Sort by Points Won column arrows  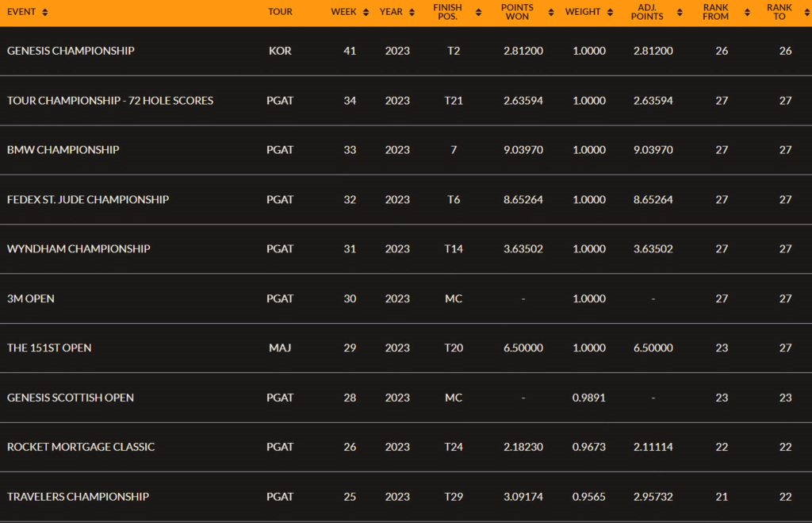pyautogui.click(x=551, y=12)
